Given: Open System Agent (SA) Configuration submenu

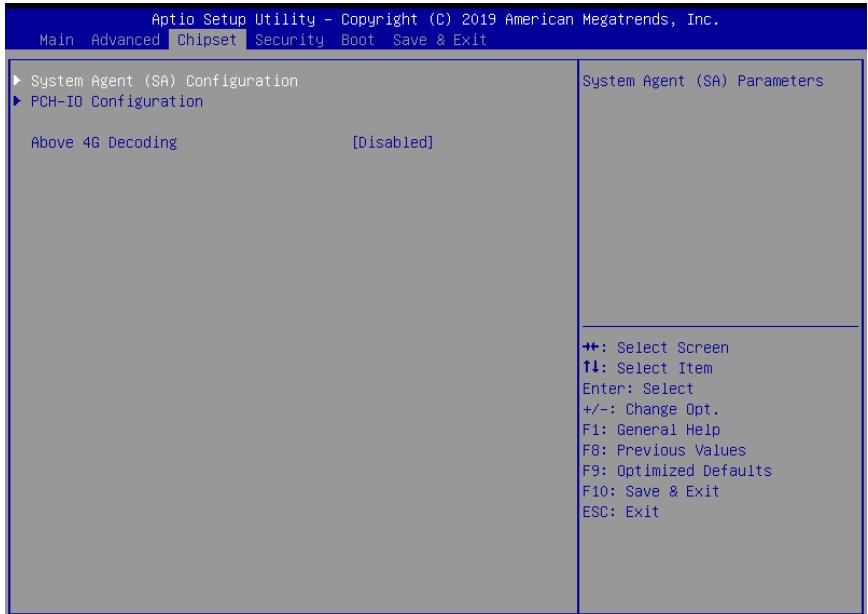Looking at the screenshot, I should click(164, 81).
